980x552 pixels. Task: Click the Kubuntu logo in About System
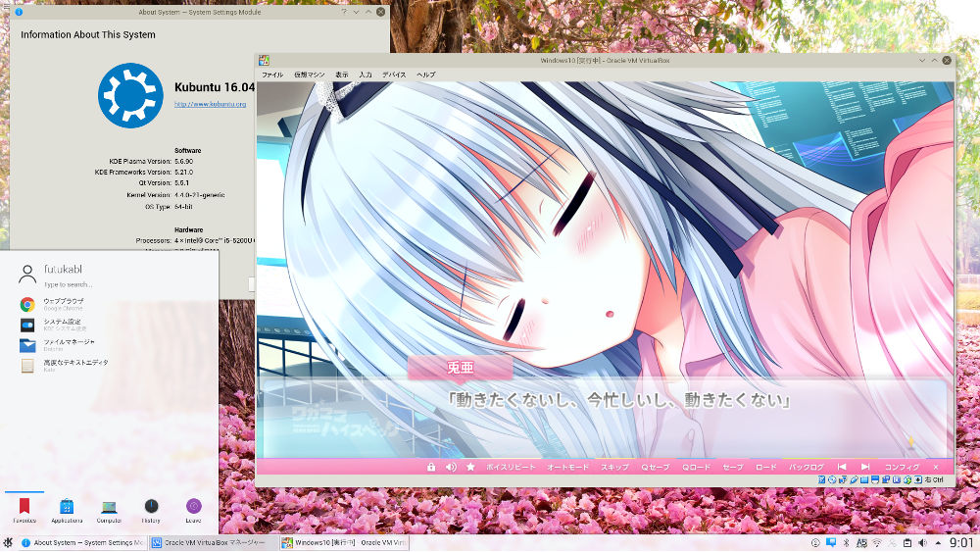click(130, 95)
